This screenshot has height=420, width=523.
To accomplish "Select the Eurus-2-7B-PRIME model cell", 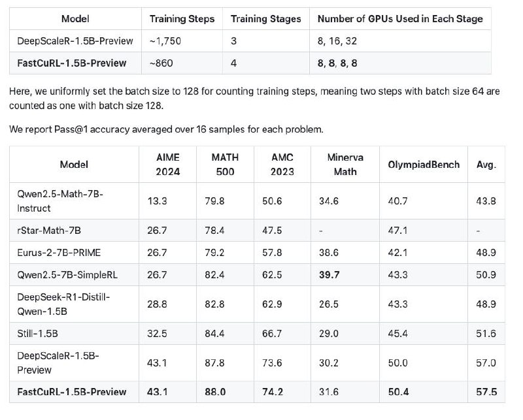I will coord(74,252).
